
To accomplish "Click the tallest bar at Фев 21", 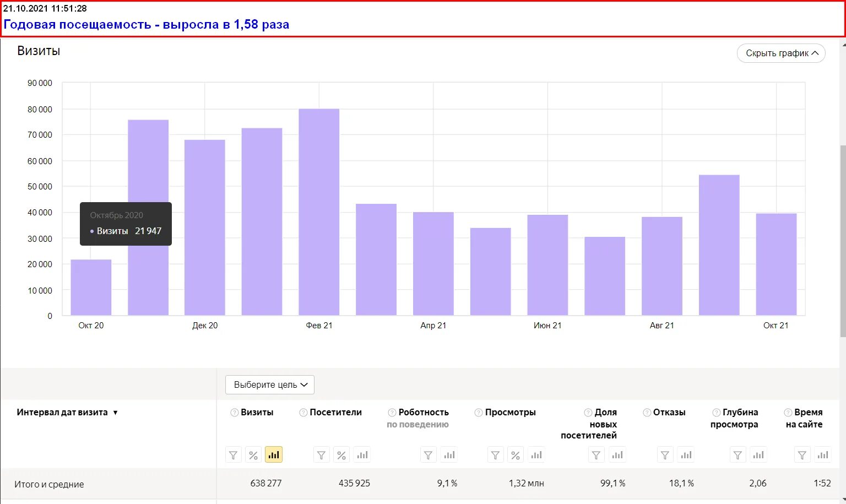I will coord(319,212).
